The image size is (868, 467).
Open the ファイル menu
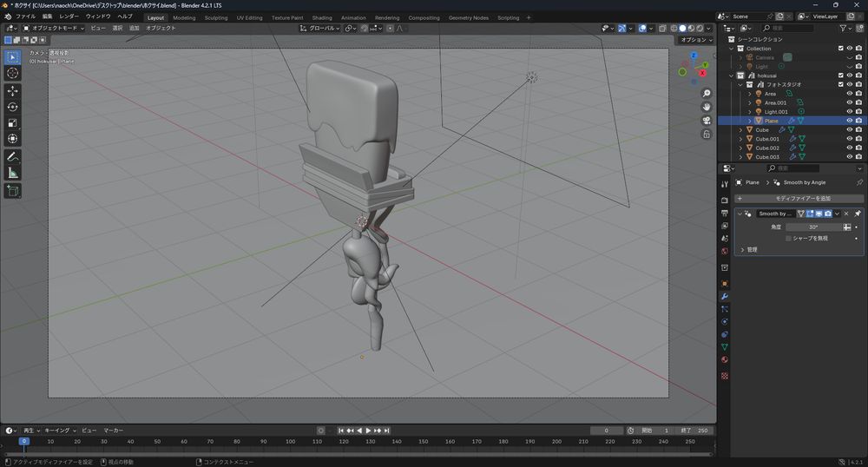(x=25, y=16)
